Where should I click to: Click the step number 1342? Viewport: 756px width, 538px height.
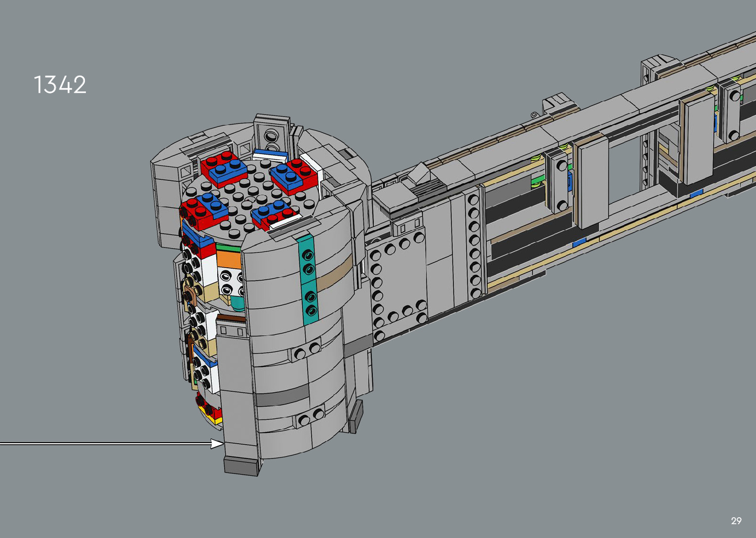click(60, 84)
